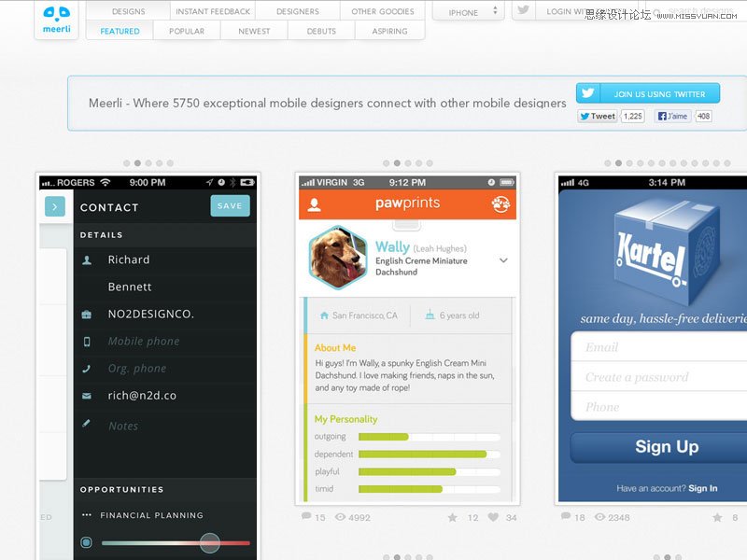
Task: Click the pencil icon beside Notes
Action: (86, 423)
